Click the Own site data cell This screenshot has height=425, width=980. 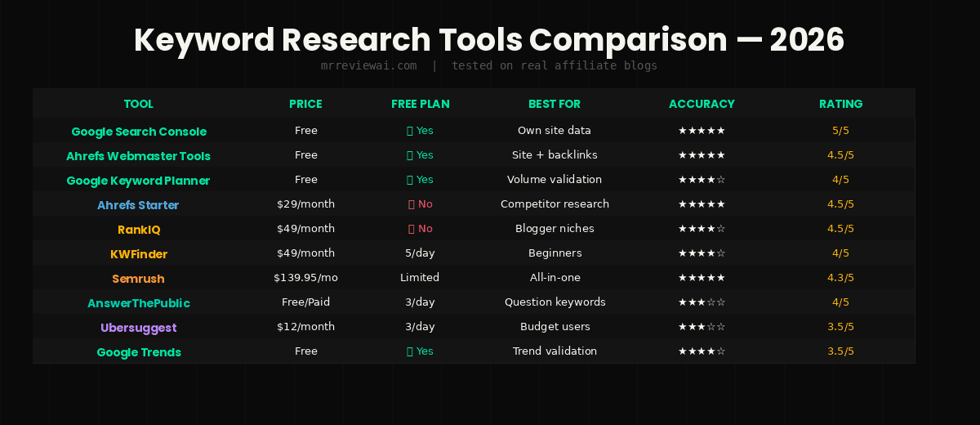click(x=555, y=131)
